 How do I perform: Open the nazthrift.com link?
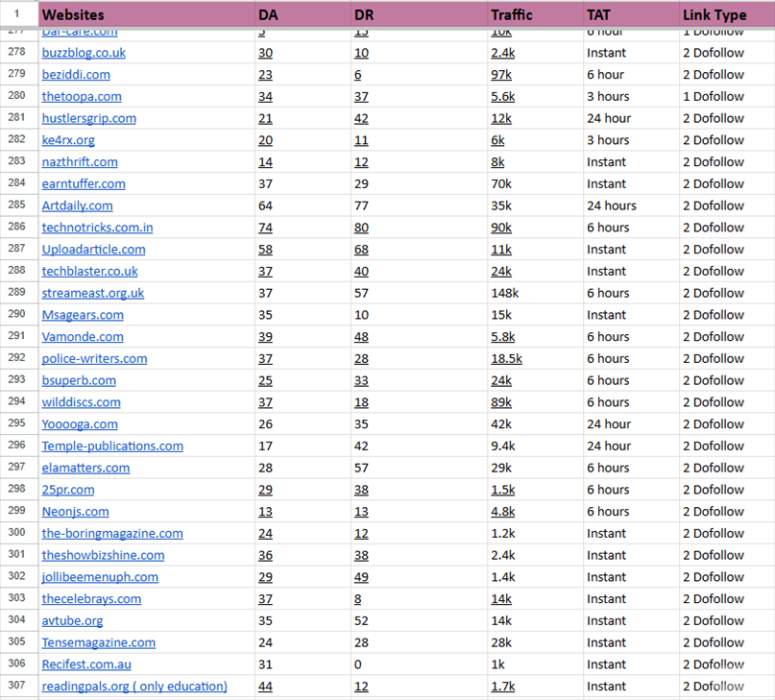click(x=80, y=162)
